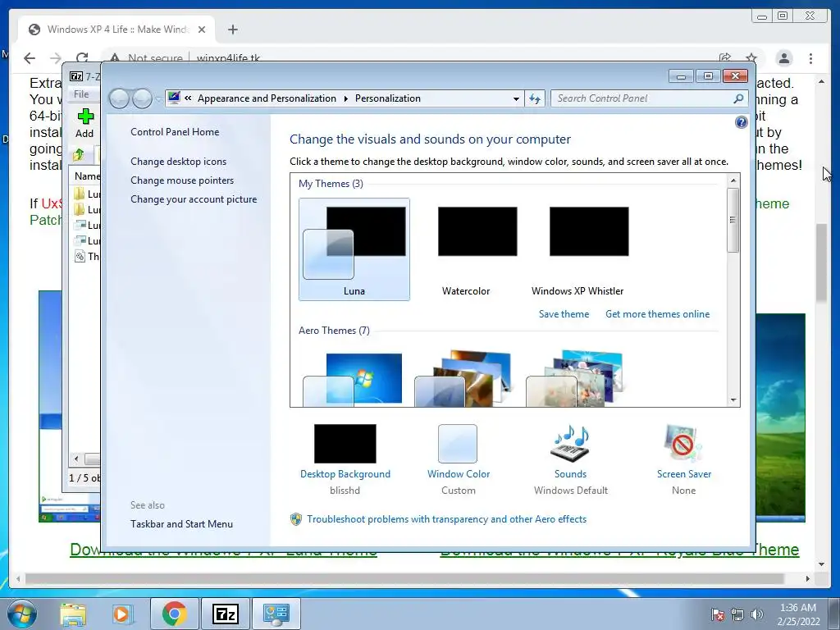Open Chrome profile avatar icon
Screen dimensions: 840x630
pyautogui.click(x=783, y=58)
